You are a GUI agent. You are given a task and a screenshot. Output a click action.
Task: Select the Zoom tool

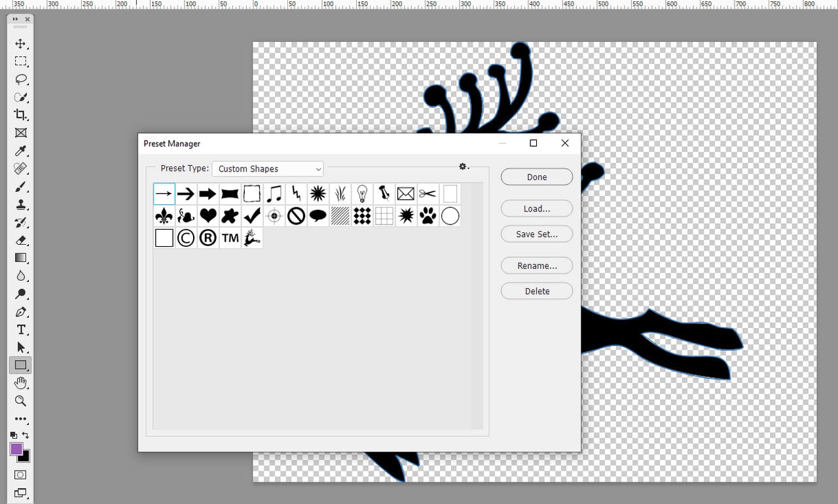tap(21, 401)
